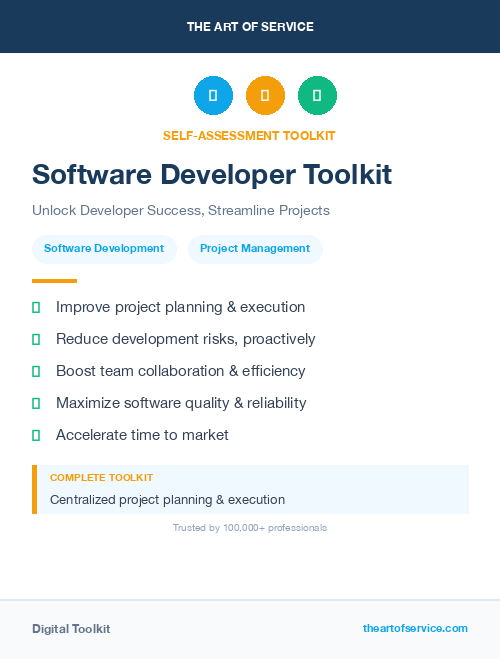Click text Accelerate time to market
Screen dimensions: 500x659
[142, 435]
